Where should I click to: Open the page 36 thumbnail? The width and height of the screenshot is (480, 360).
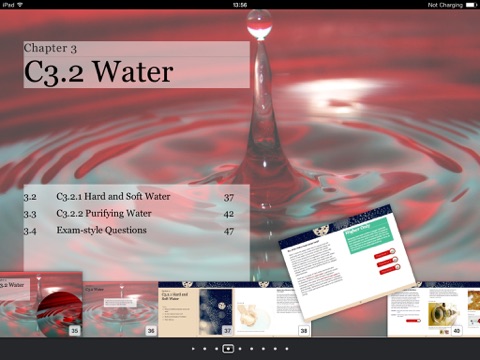[120, 309]
